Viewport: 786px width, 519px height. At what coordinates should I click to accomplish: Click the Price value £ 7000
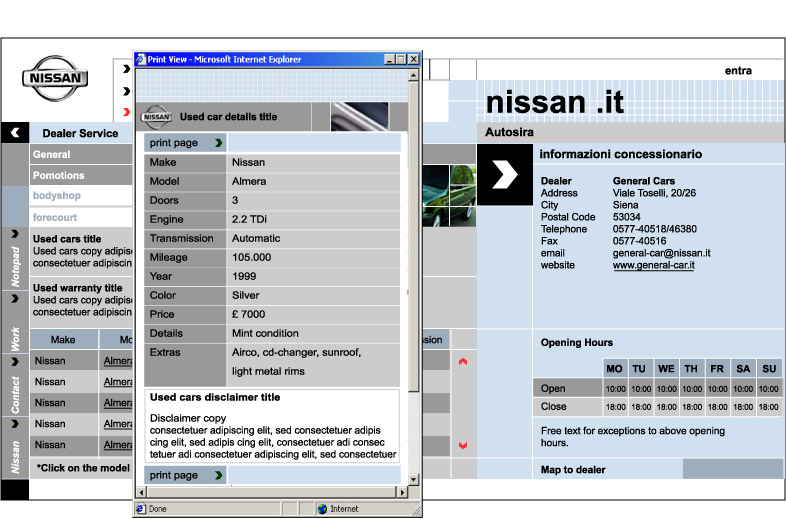(249, 314)
